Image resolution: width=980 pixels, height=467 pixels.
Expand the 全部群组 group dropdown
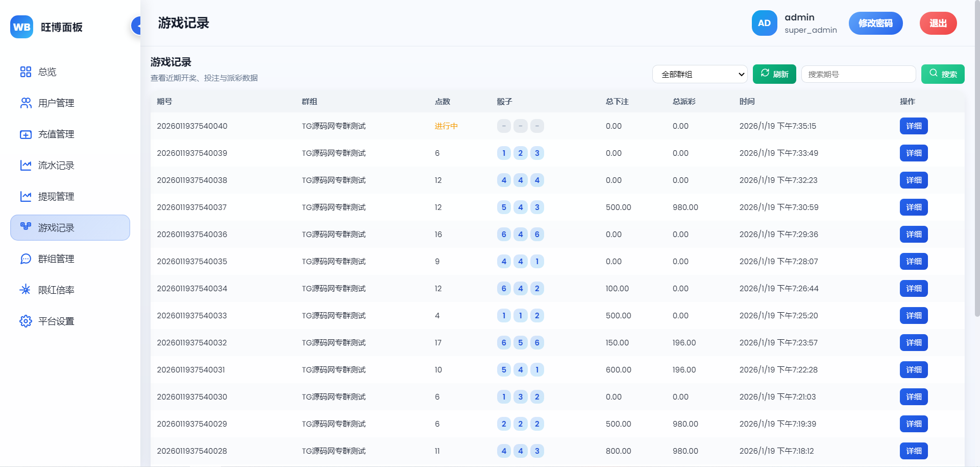699,75
